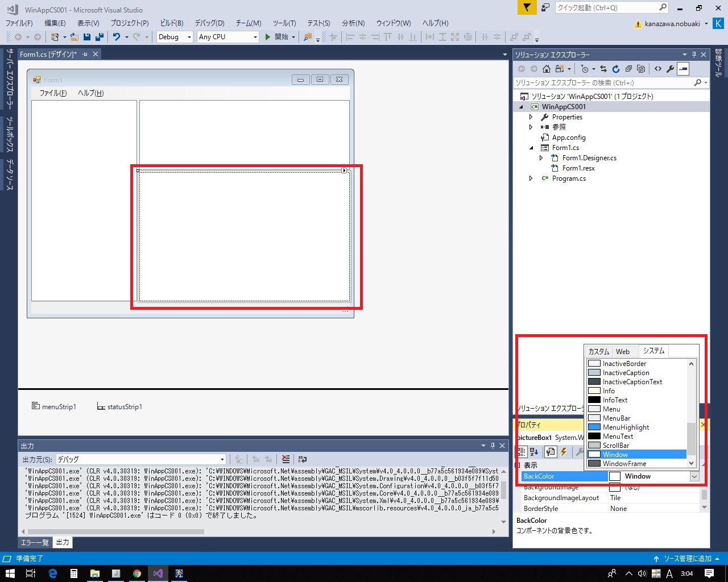
Task: Click the Chrome icon in taskbar
Action: point(137,573)
